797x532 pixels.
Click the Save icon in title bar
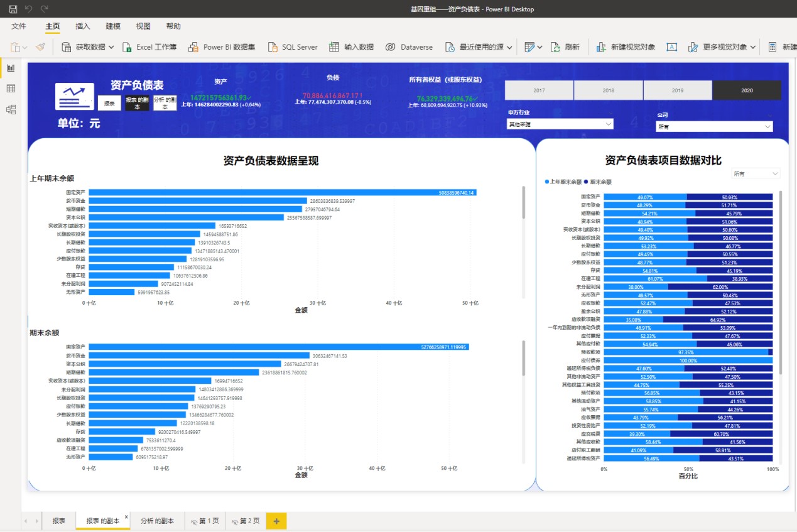[13, 9]
